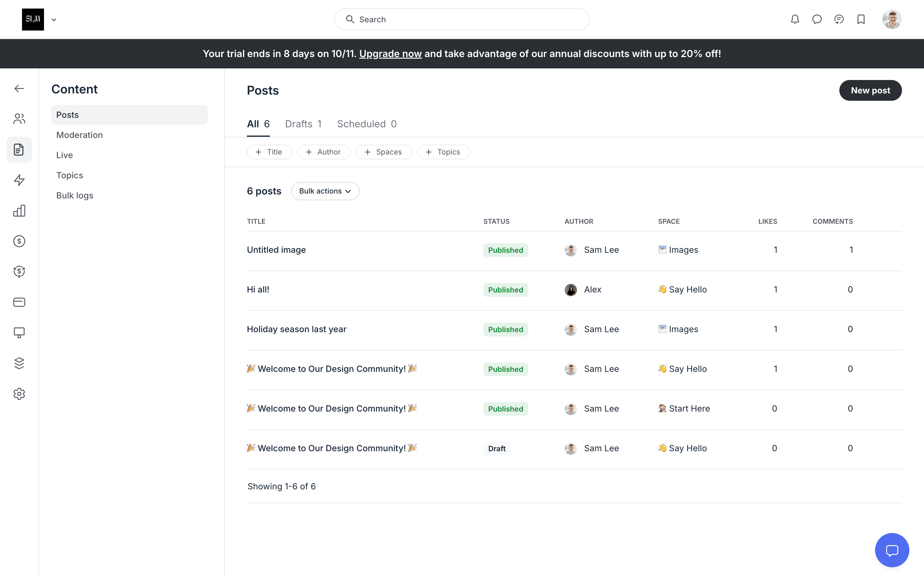This screenshot has height=577, width=924.
Task: Click the New post button
Action: point(870,90)
